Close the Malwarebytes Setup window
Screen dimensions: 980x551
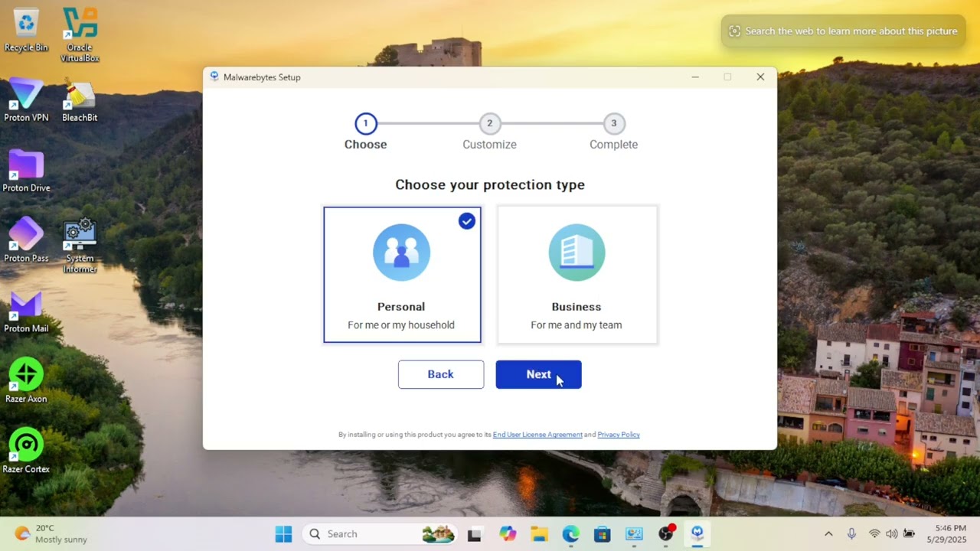click(760, 77)
